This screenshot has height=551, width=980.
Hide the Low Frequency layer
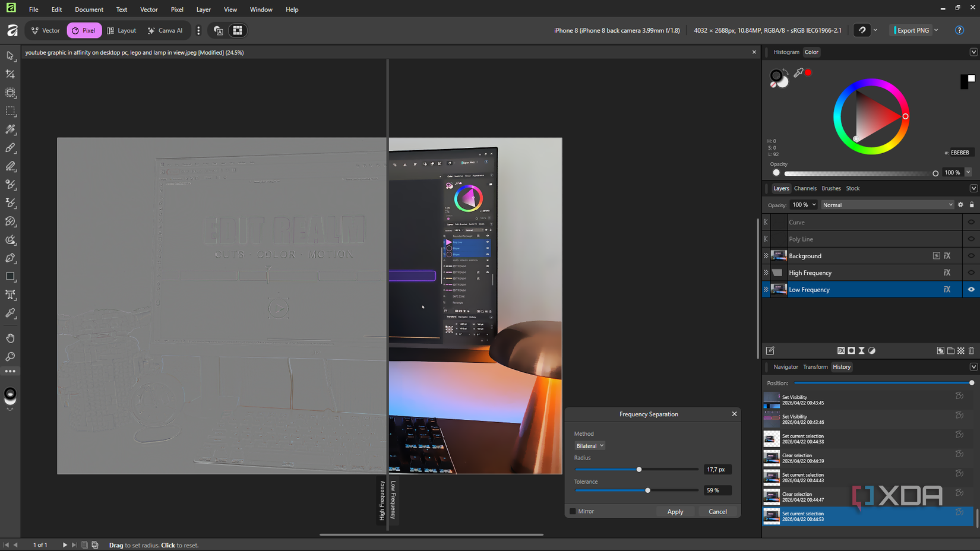(x=971, y=290)
